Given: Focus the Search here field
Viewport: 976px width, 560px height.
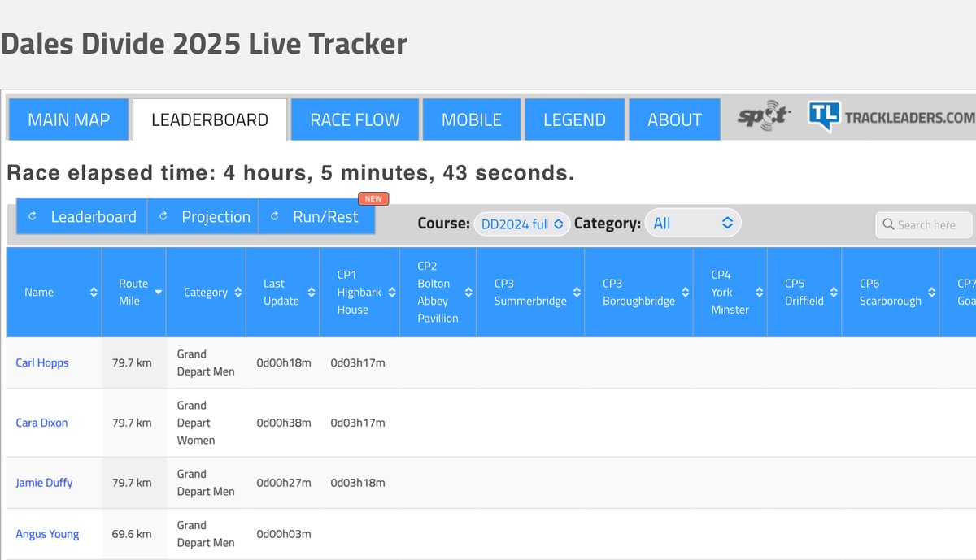Looking at the screenshot, I should [x=925, y=225].
